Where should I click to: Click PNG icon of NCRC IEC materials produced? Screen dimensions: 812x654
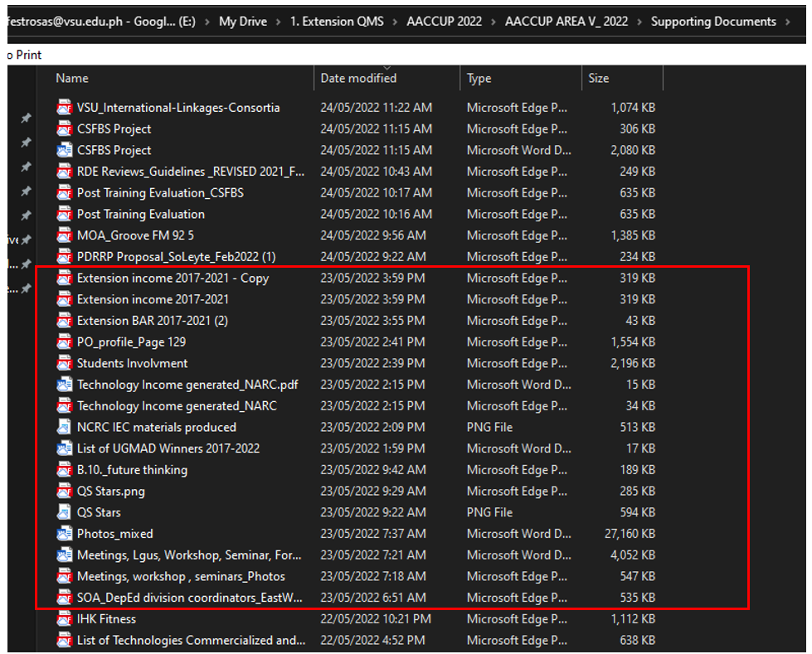[64, 427]
